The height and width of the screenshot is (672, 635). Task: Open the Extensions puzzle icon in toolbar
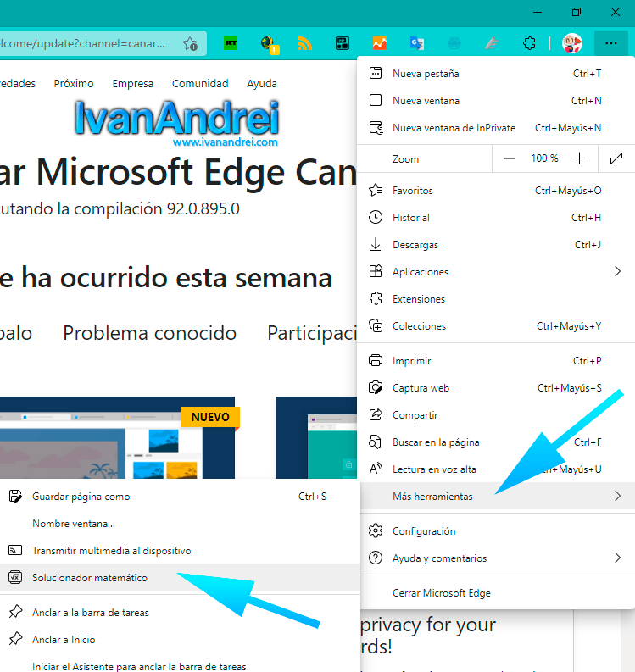tap(529, 43)
